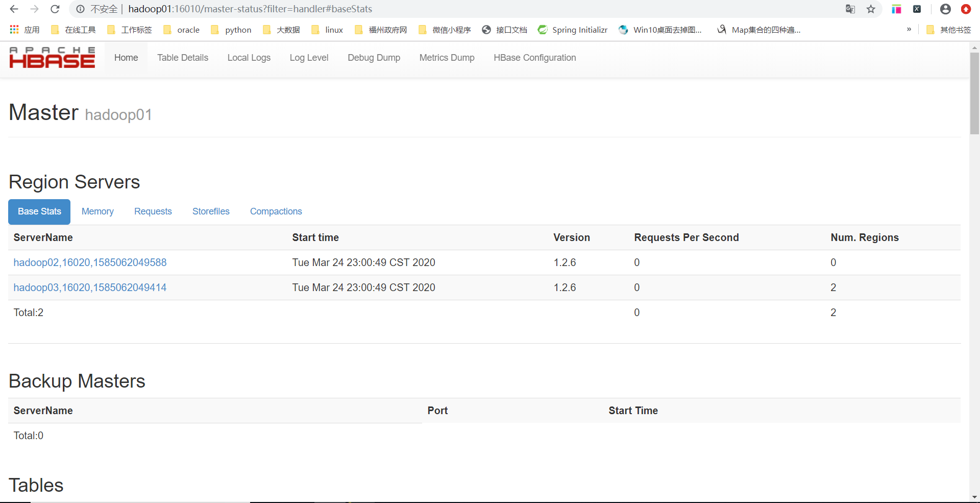This screenshot has height=503, width=980.
Task: Click the scrollbar up arrow
Action: pos(974,47)
